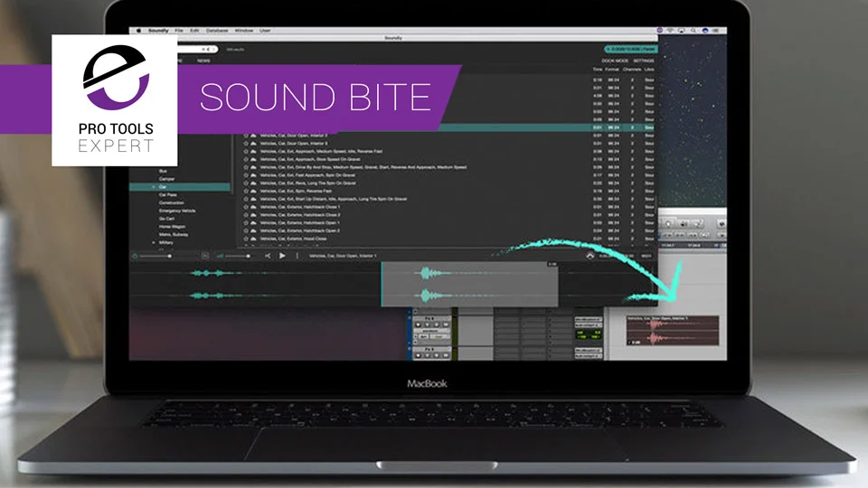
Task: Select 'Vehicles, Car, Ext, Spin, Reverse Fast' row
Action: [x=448, y=191]
